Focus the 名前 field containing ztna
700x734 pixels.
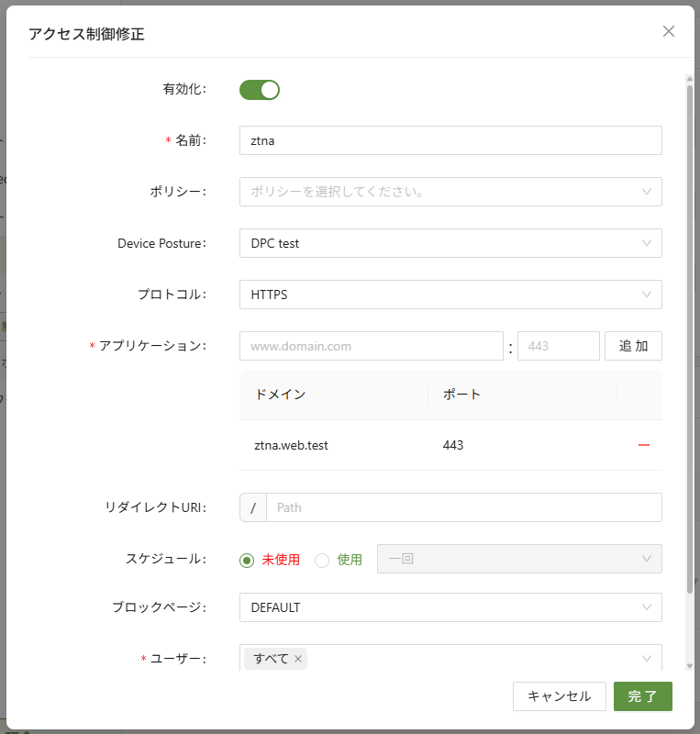[450, 140]
